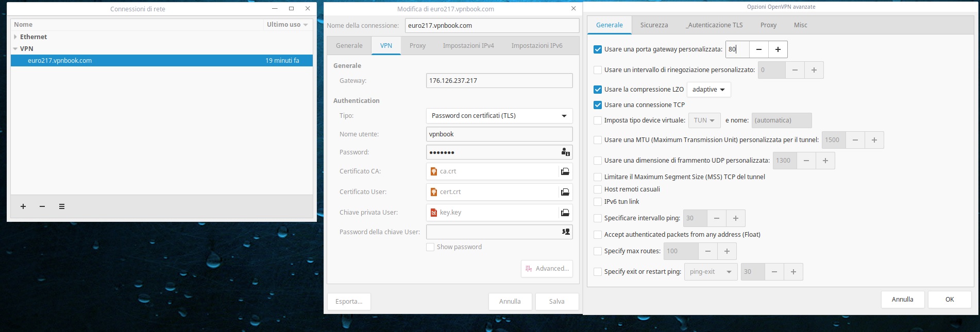Check Accept authenticated packets (Float) option
980x332 pixels.
[598, 235]
